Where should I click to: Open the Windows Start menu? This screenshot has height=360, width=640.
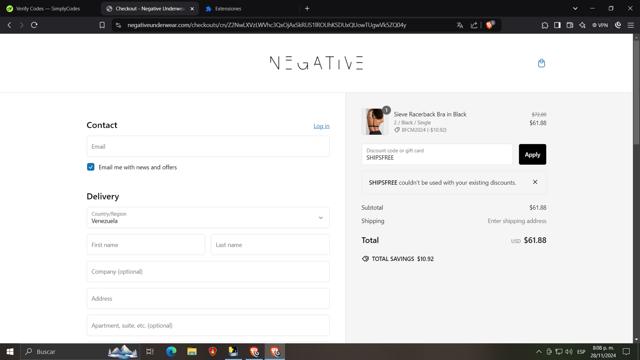(10, 351)
